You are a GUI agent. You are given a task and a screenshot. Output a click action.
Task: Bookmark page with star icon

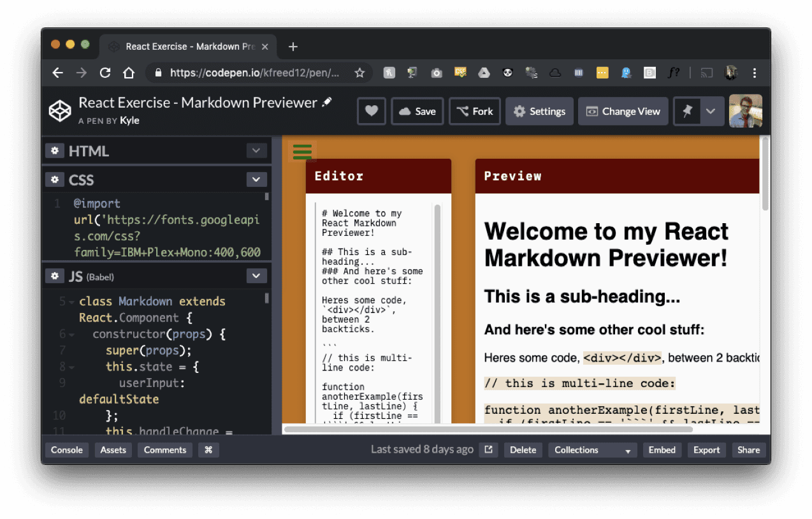tap(359, 73)
